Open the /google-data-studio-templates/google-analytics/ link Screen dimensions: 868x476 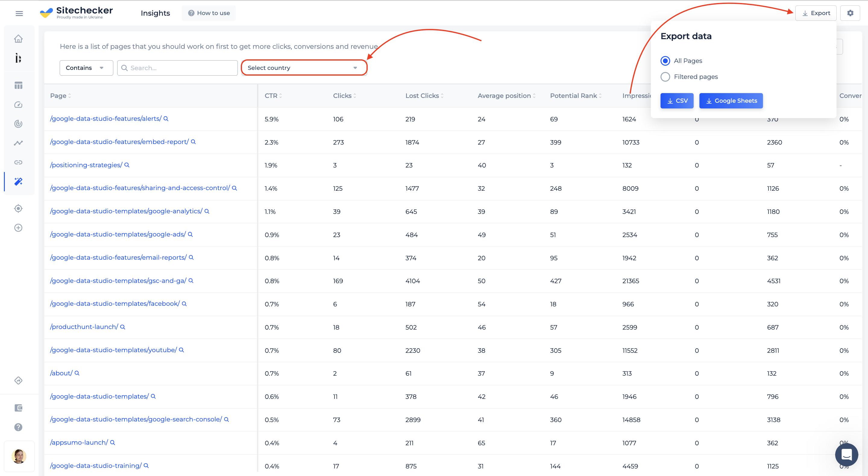(126, 211)
